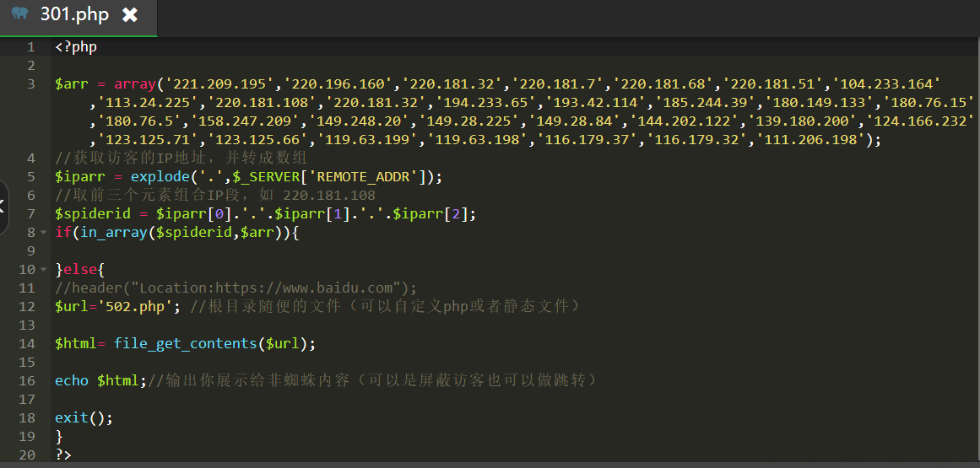Click IP string '111.206.198'

(x=809, y=139)
